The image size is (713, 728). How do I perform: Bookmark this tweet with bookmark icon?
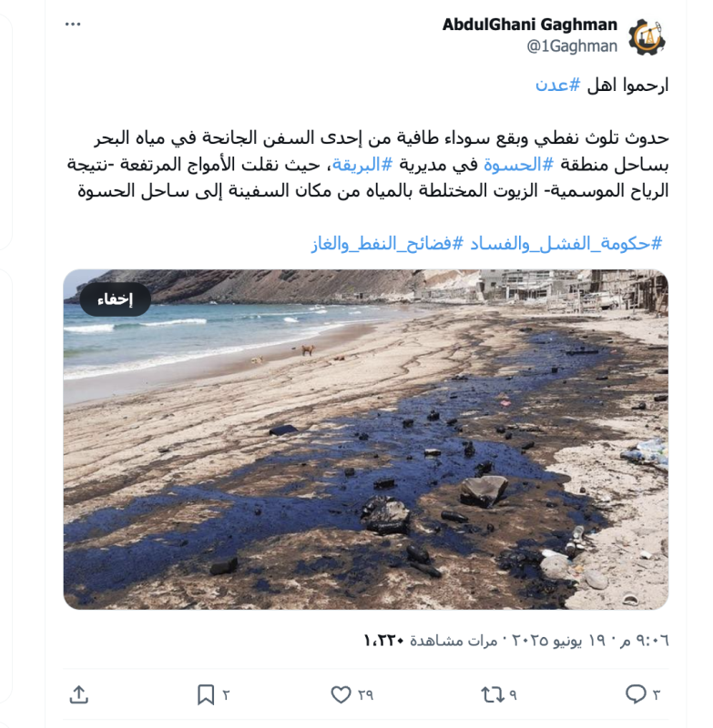coord(206,694)
